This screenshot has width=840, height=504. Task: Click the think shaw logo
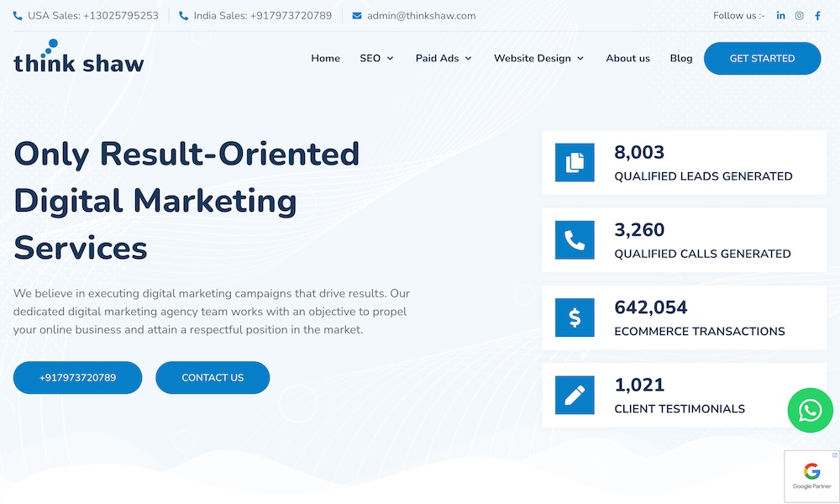click(79, 57)
